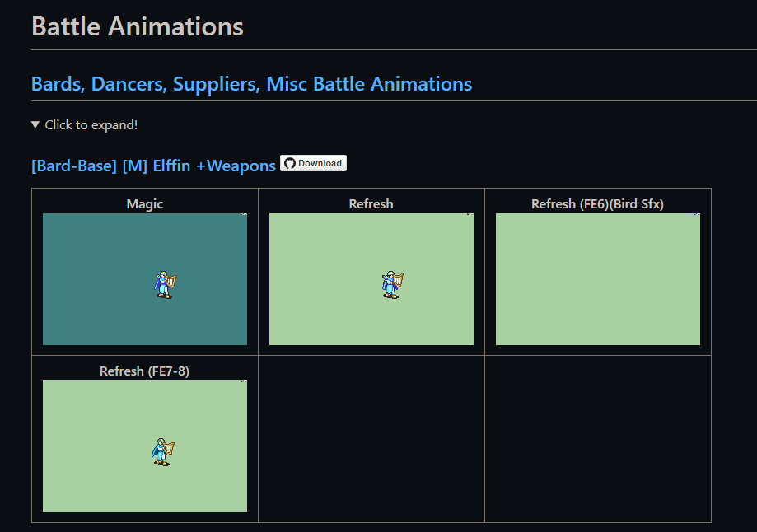Click the bard sprite in the Magic preview
This screenshot has width=757, height=532.
(x=165, y=285)
